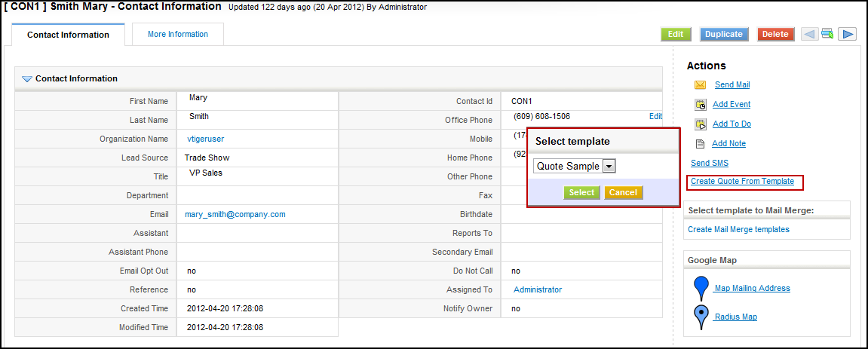Click the Map Mailing Address pin icon
The width and height of the screenshot is (868, 349).
tap(701, 289)
